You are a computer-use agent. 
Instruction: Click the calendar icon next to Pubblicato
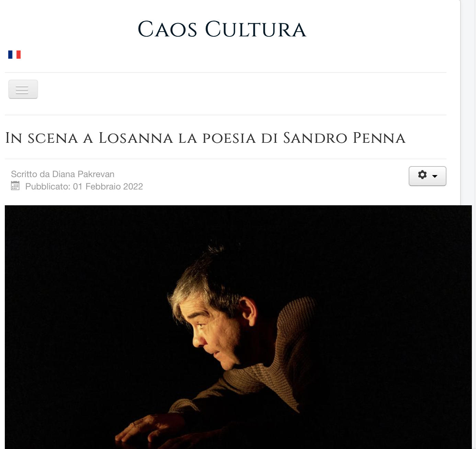15,186
